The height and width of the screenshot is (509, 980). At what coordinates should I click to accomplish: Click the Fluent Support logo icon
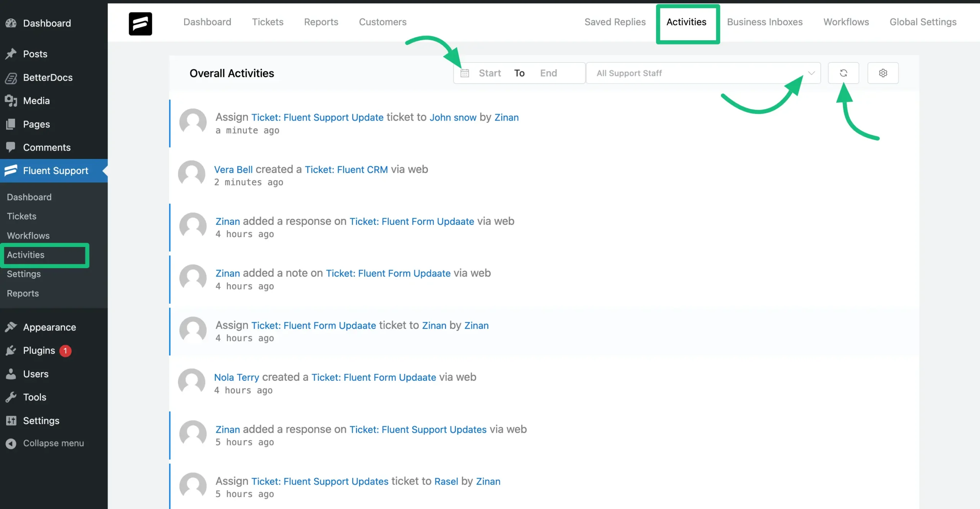tap(140, 23)
